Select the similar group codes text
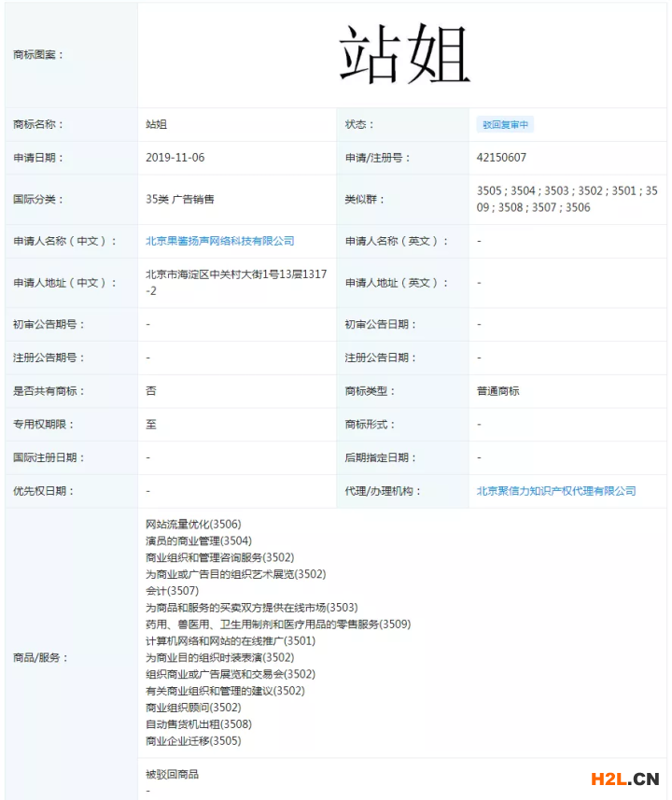This screenshot has width=672, height=800. click(567, 199)
